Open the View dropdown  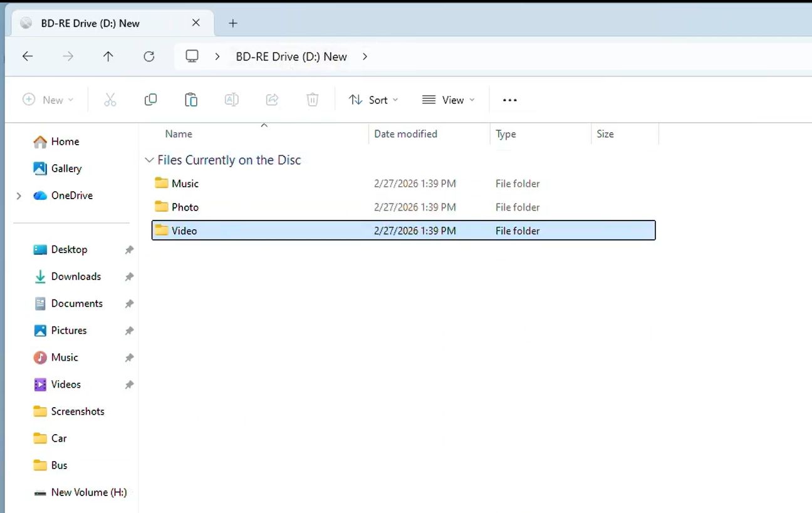(448, 100)
